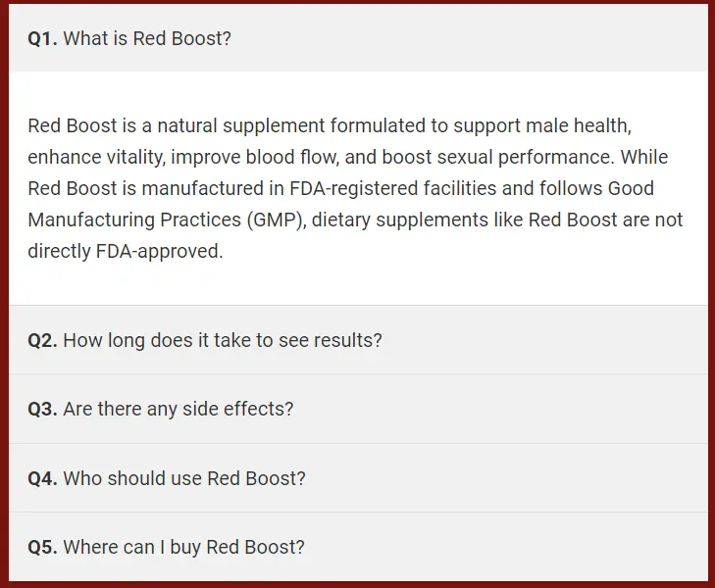Expand 'Are there any side effects?' question
The width and height of the screenshot is (715, 588).
pyautogui.click(x=358, y=409)
